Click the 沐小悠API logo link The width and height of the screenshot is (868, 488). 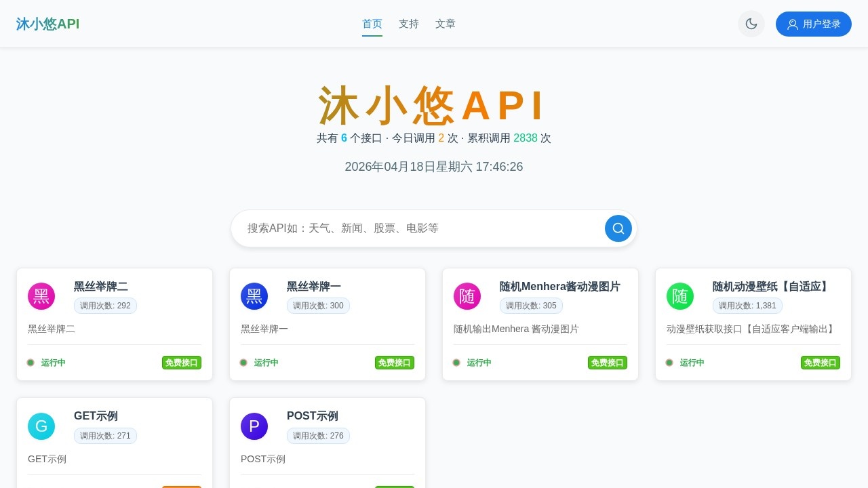point(47,24)
